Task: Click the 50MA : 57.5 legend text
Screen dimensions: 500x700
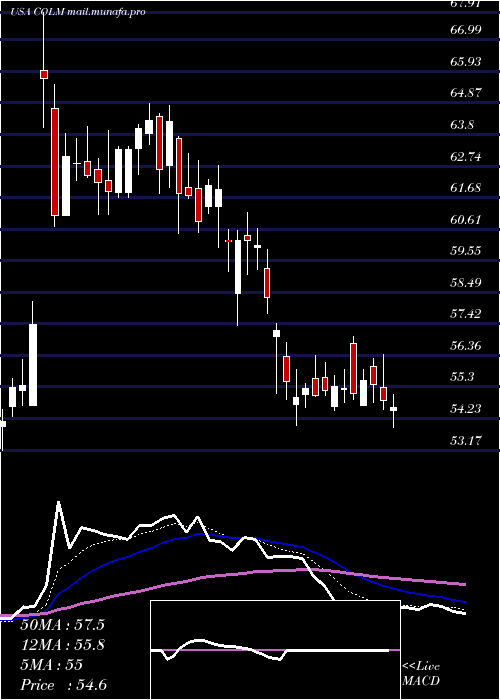Action: click(x=62, y=625)
